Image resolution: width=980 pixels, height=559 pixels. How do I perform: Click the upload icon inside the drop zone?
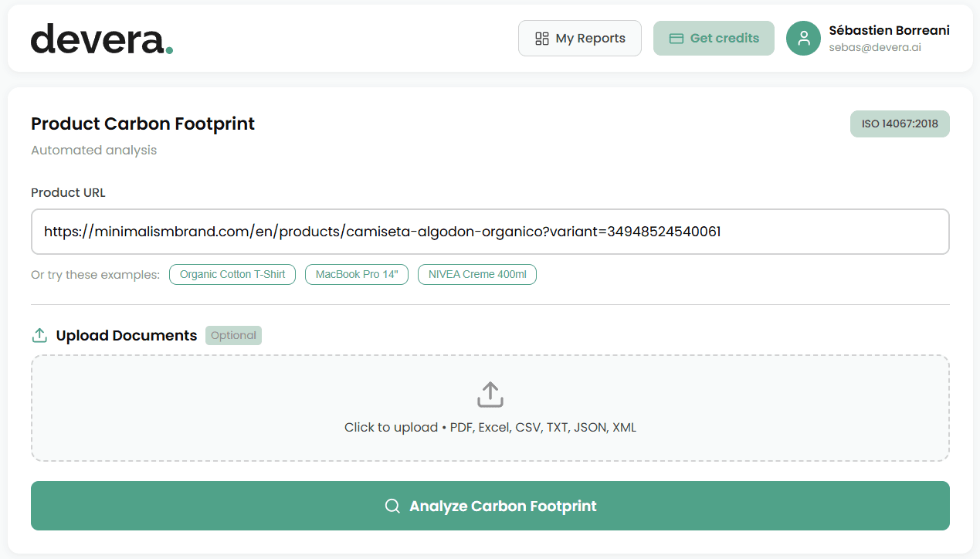click(x=490, y=394)
